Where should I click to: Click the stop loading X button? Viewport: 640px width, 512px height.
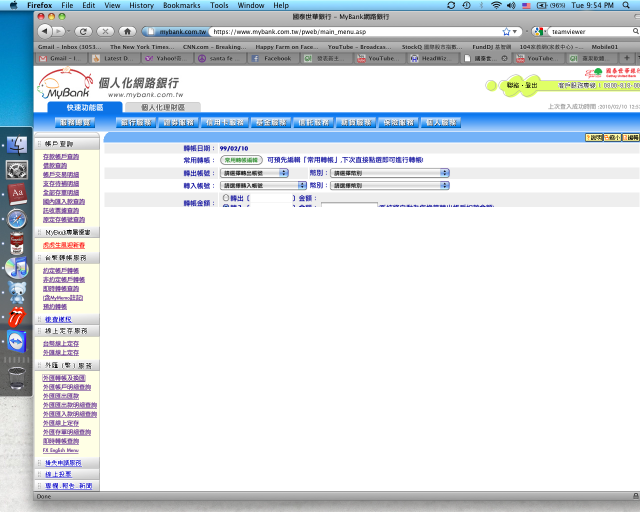click(105, 31)
